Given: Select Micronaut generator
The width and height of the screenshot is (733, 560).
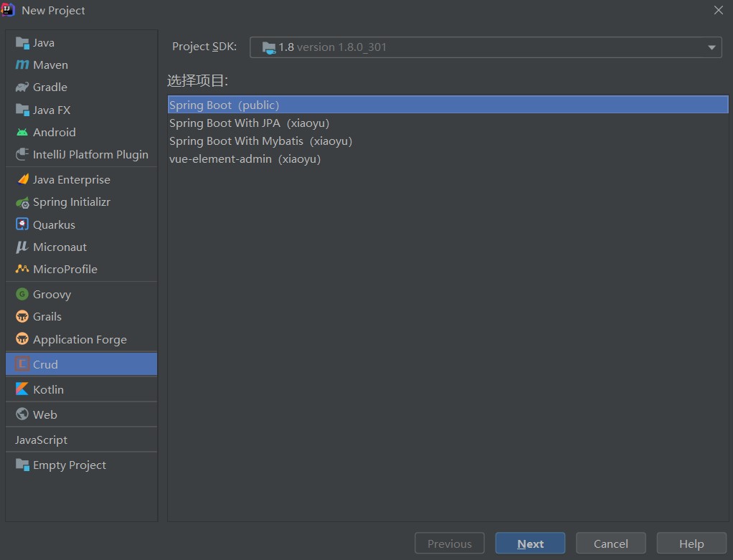Looking at the screenshot, I should coord(81,247).
